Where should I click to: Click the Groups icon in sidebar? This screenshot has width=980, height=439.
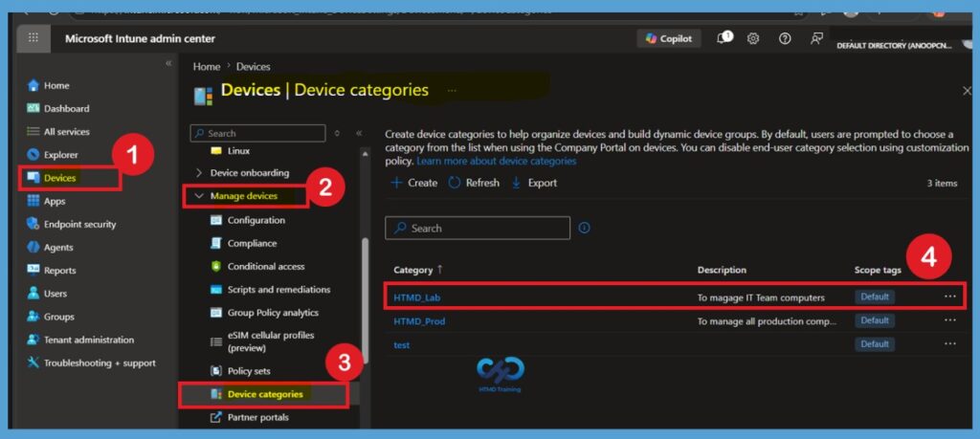[x=33, y=317]
